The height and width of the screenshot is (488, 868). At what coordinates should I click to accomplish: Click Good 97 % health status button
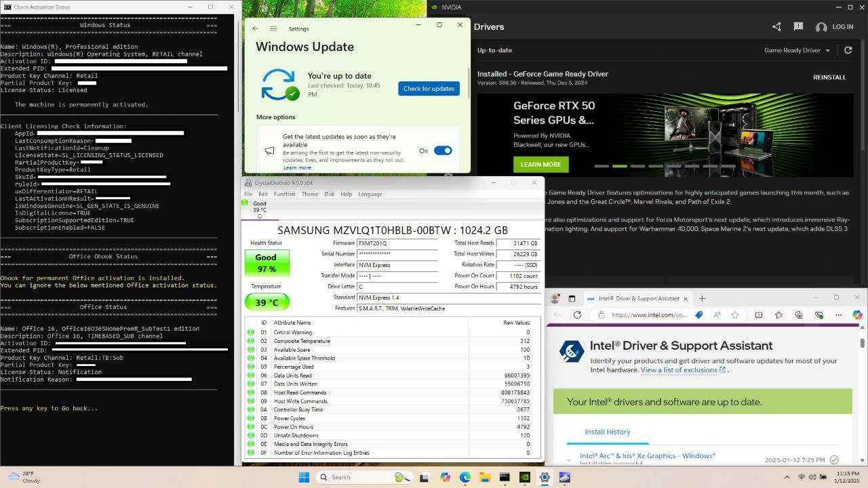tap(267, 263)
